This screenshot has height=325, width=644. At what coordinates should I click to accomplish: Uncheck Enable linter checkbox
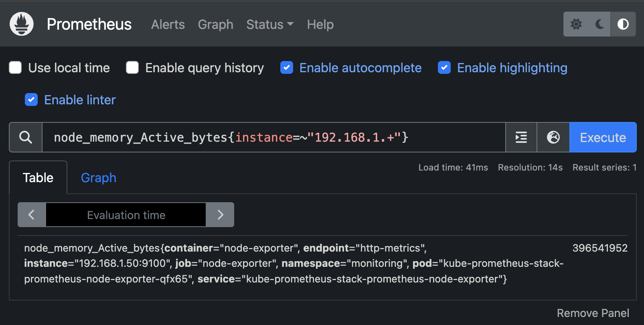[x=31, y=100]
